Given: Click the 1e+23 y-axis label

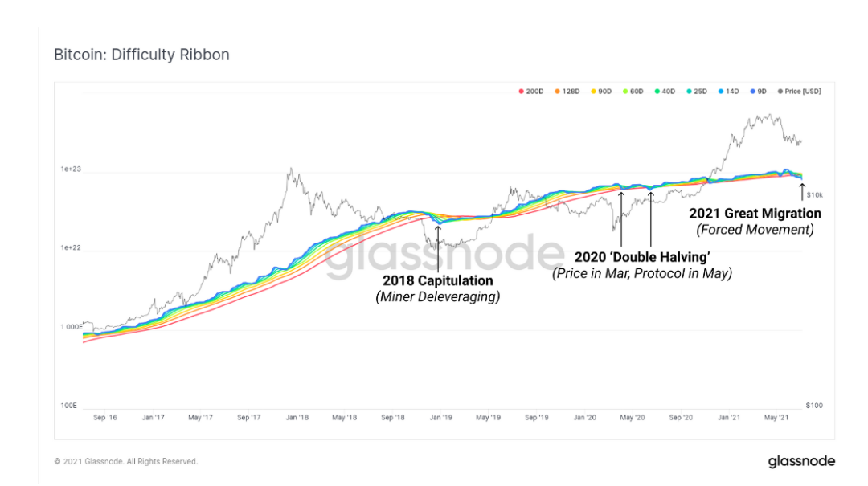Looking at the screenshot, I should (71, 169).
